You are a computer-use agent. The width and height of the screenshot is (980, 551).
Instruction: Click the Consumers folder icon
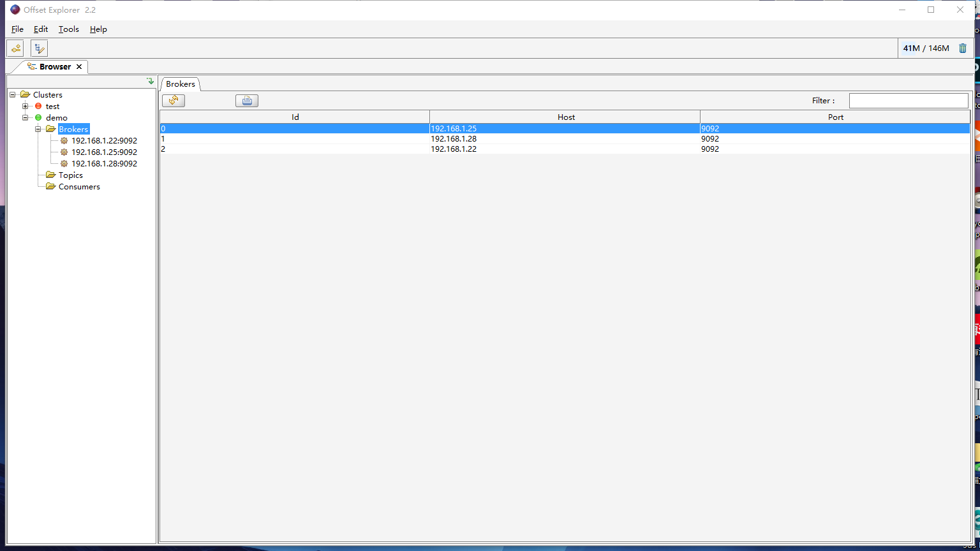click(51, 186)
